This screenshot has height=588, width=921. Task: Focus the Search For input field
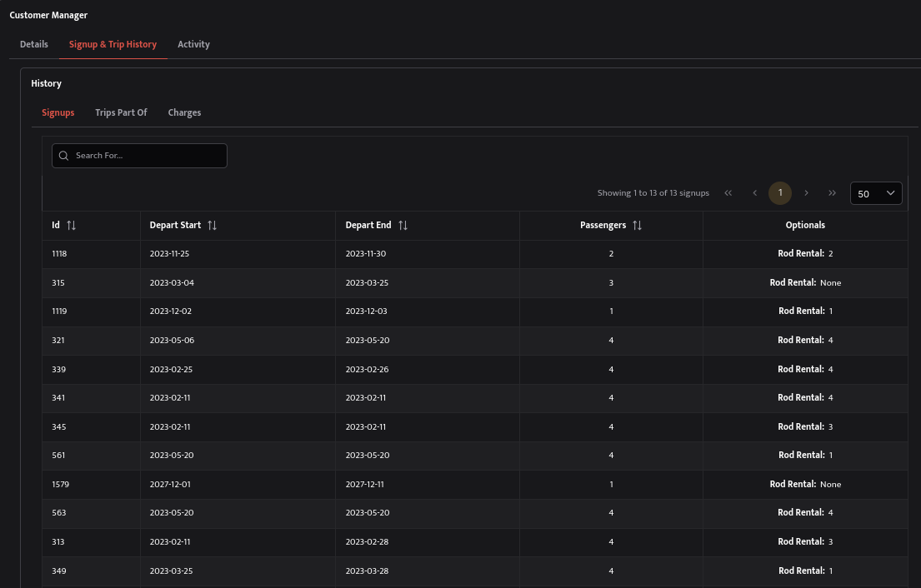[139, 156]
